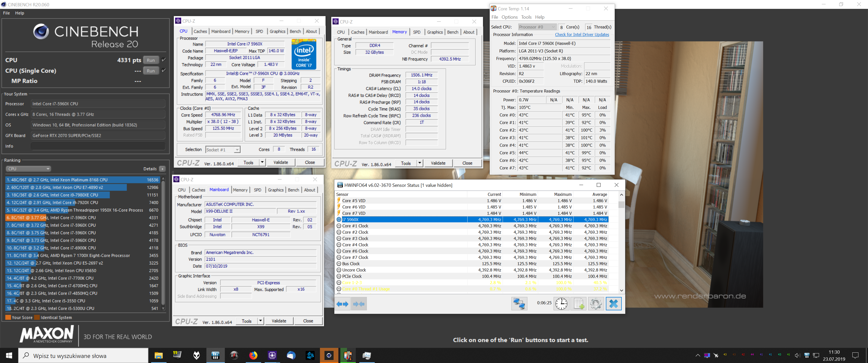Click HWiNFO expand columns blue arrows icon
The width and height of the screenshot is (868, 363).
pos(342,304)
